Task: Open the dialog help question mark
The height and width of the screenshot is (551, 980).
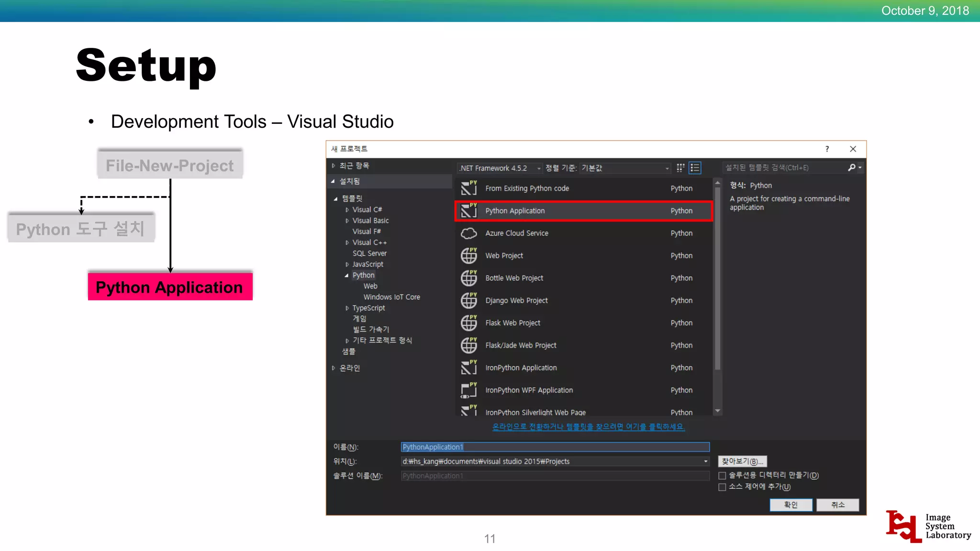Action: (x=827, y=149)
